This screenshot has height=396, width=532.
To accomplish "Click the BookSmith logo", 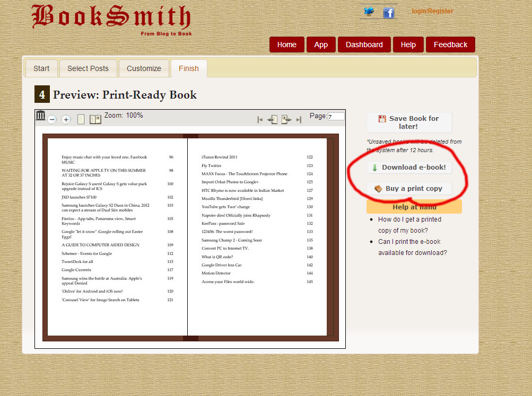I will click(x=111, y=19).
